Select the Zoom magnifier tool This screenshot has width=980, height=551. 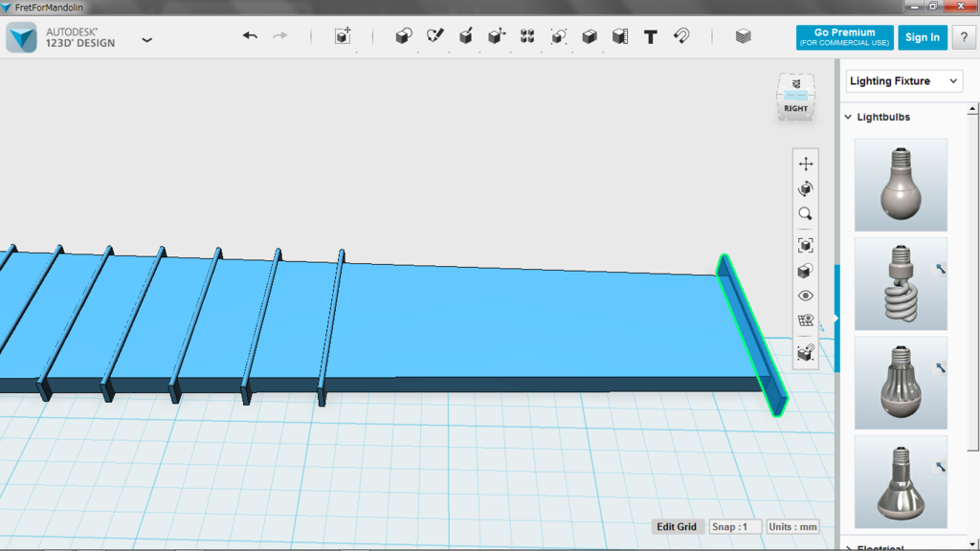tap(806, 214)
